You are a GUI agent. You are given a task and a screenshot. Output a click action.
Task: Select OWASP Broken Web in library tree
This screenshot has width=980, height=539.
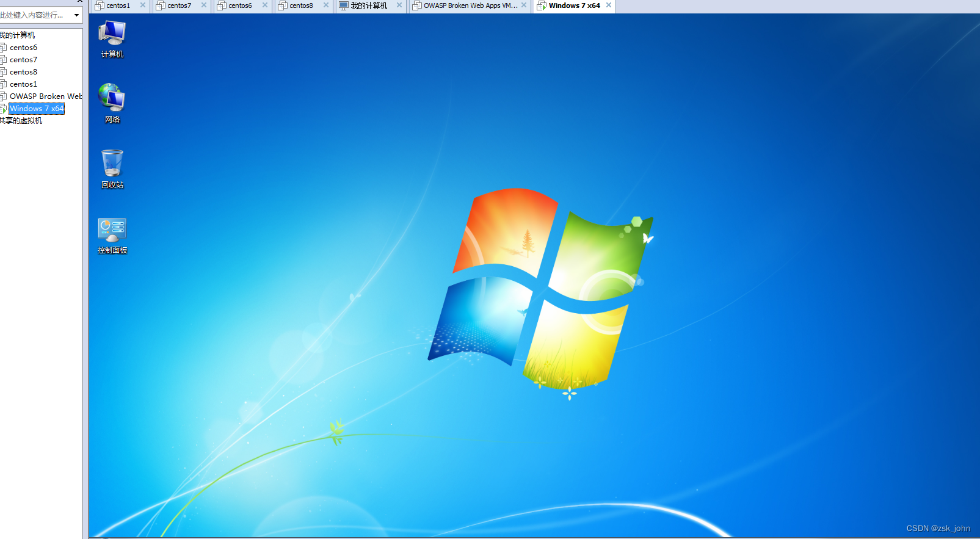coord(45,96)
